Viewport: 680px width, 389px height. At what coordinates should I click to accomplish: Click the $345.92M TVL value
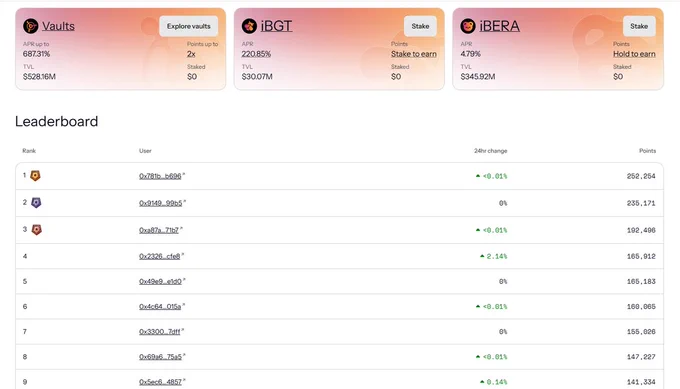(x=478, y=77)
